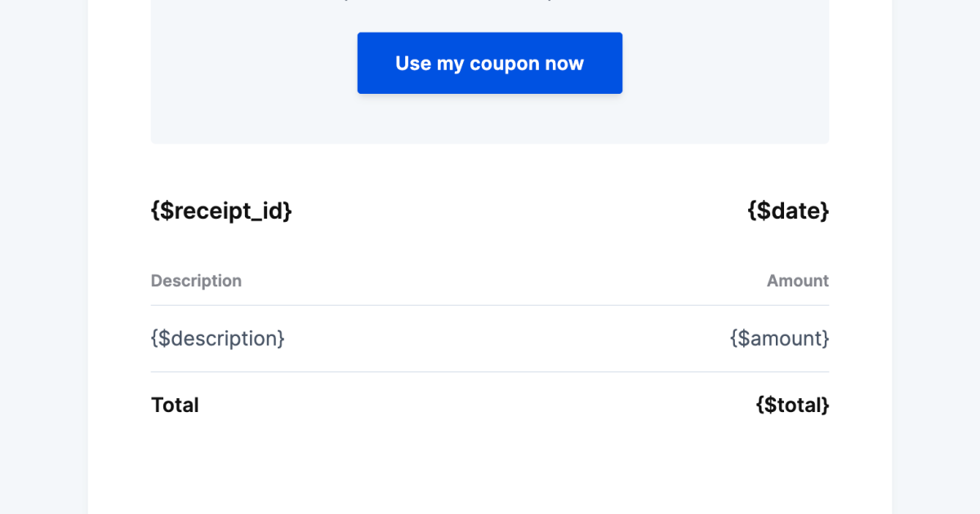This screenshot has height=514, width=980.
Task: Click the divider line above the Total row
Action: 490,372
